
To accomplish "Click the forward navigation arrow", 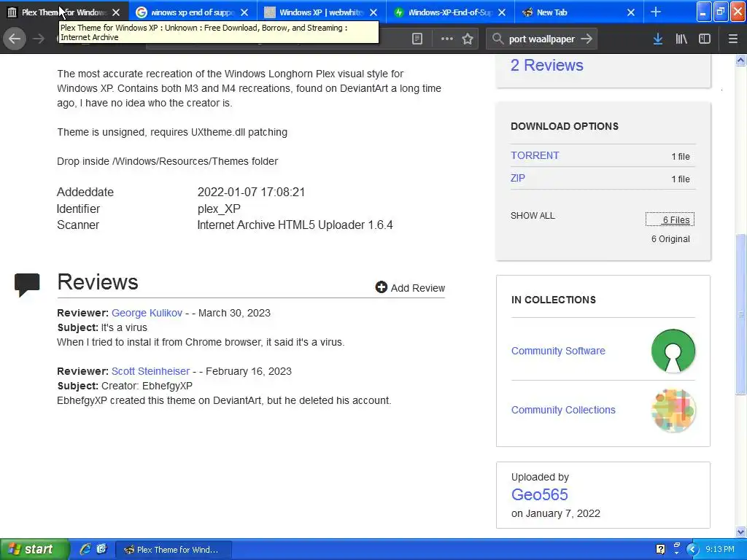I will pyautogui.click(x=39, y=39).
